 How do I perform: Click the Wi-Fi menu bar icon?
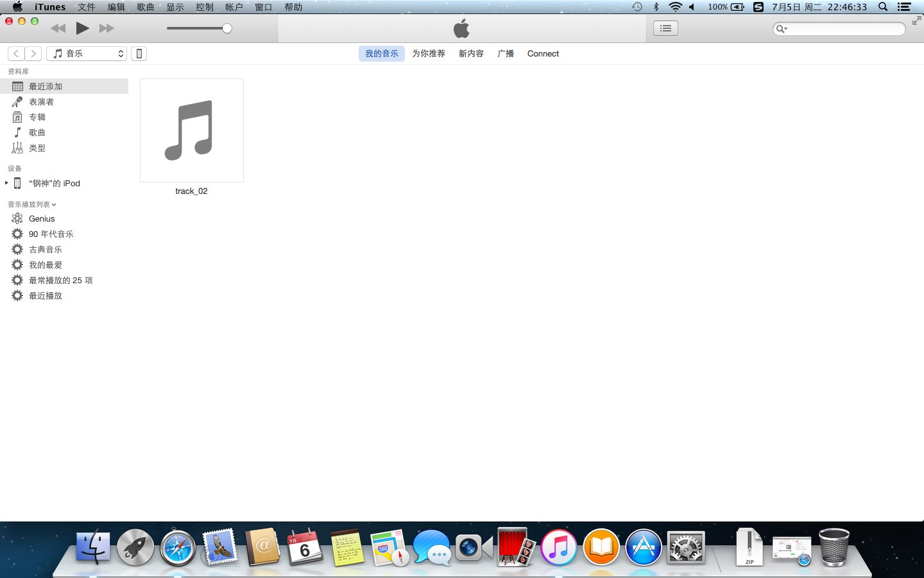click(x=675, y=7)
